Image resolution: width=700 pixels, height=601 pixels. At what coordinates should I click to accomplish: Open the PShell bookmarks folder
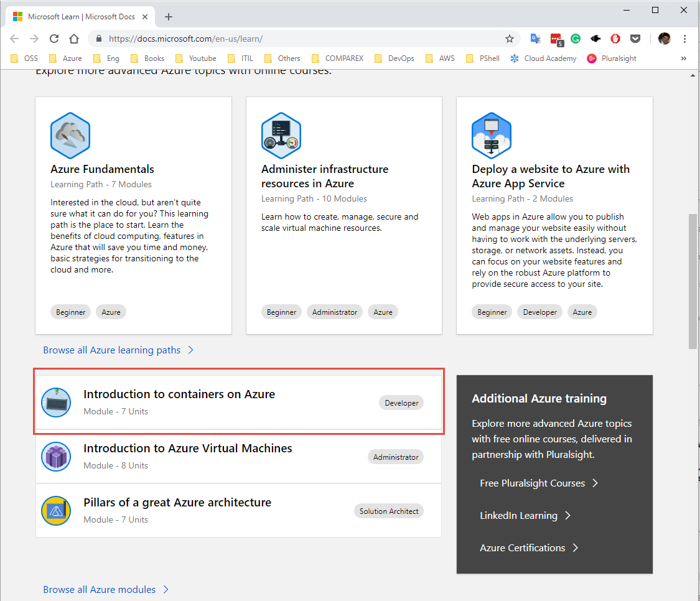tap(483, 58)
